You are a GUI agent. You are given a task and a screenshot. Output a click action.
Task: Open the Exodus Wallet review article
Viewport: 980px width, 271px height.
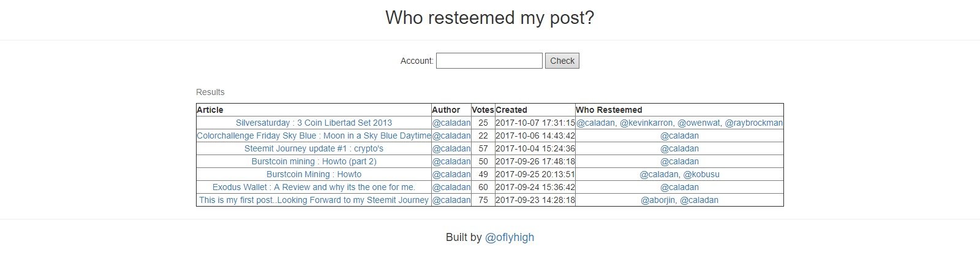coord(314,187)
